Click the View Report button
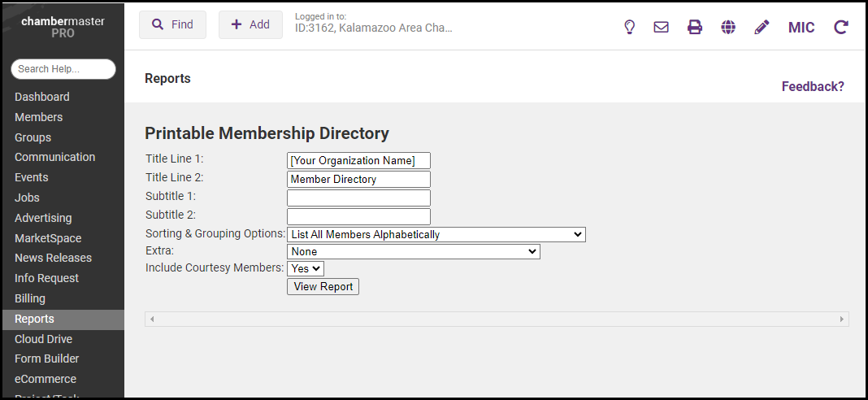The height and width of the screenshot is (400, 868). click(323, 286)
